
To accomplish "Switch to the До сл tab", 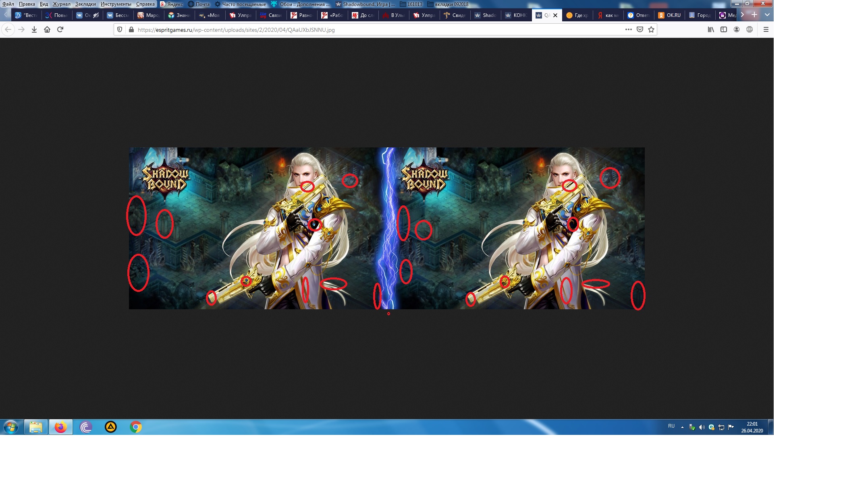I will (363, 15).
